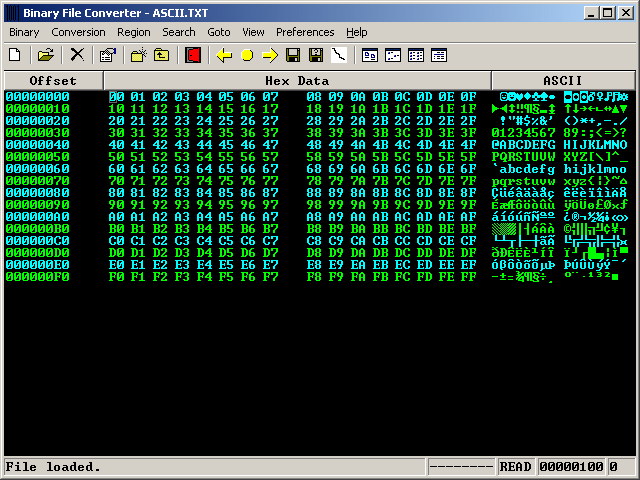The image size is (640, 480).
Task: Click ASCII text '@ABCDEFG'
Action: coord(524,145)
